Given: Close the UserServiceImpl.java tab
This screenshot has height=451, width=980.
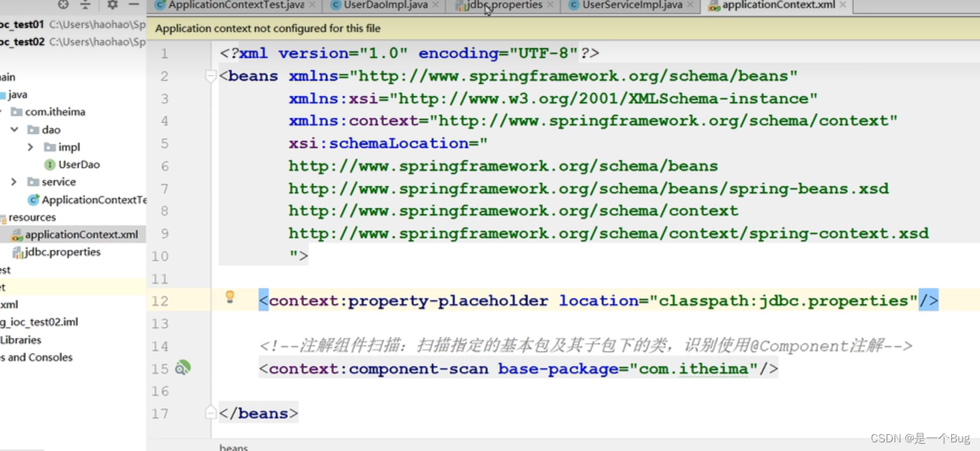Looking at the screenshot, I should click(690, 5).
